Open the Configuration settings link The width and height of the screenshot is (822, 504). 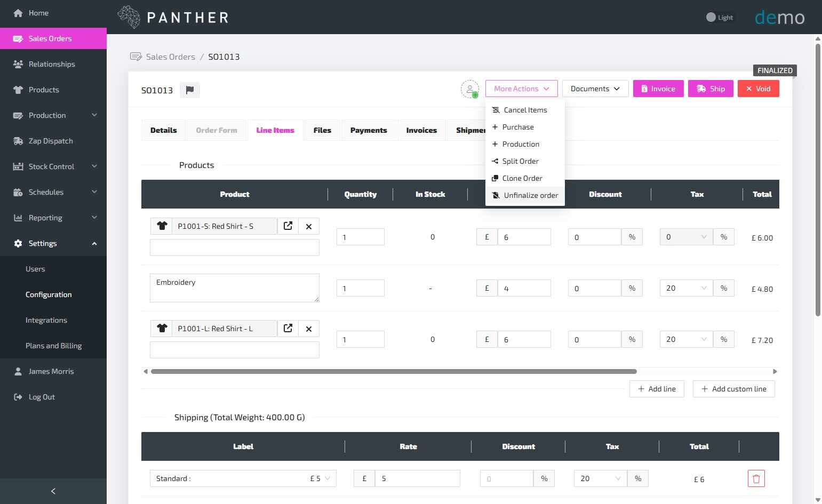[49, 294]
